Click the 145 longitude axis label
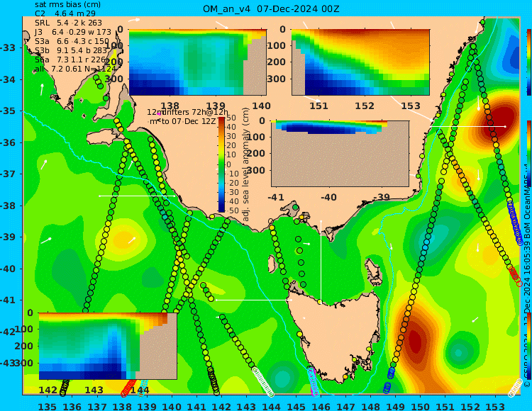532x411 pixels. tap(296, 406)
